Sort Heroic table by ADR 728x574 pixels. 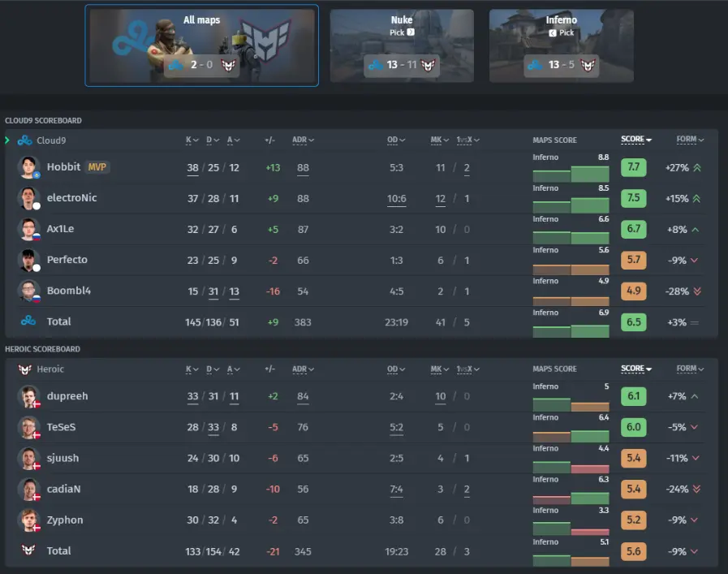pyautogui.click(x=304, y=369)
